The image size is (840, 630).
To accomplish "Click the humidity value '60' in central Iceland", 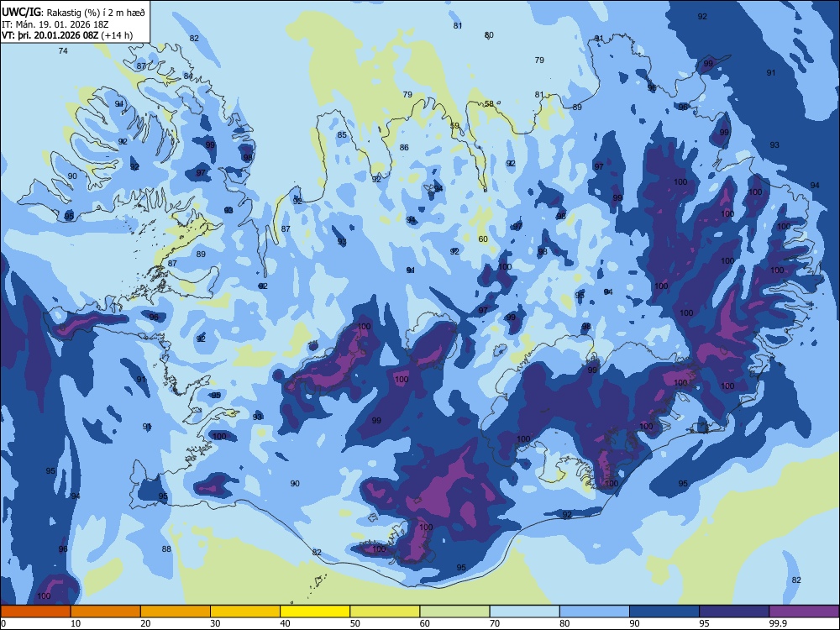I will [483, 239].
